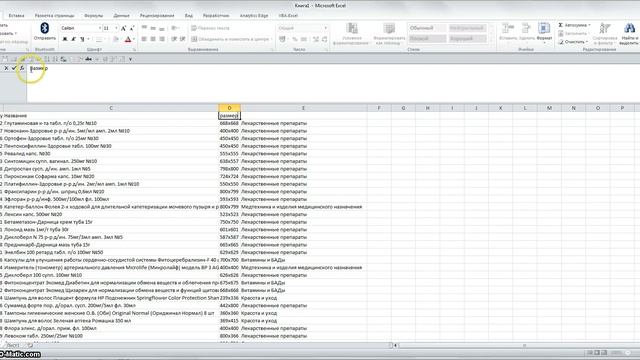This screenshot has height=360, width=640.
Task: Open the Общий number format dropdown
Action: 325,28
